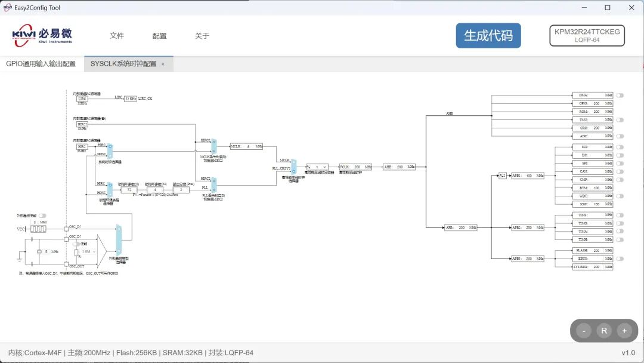The image size is (644, 363).
Task: Click the FLASH 200 MHz clock box
Action: point(593,250)
